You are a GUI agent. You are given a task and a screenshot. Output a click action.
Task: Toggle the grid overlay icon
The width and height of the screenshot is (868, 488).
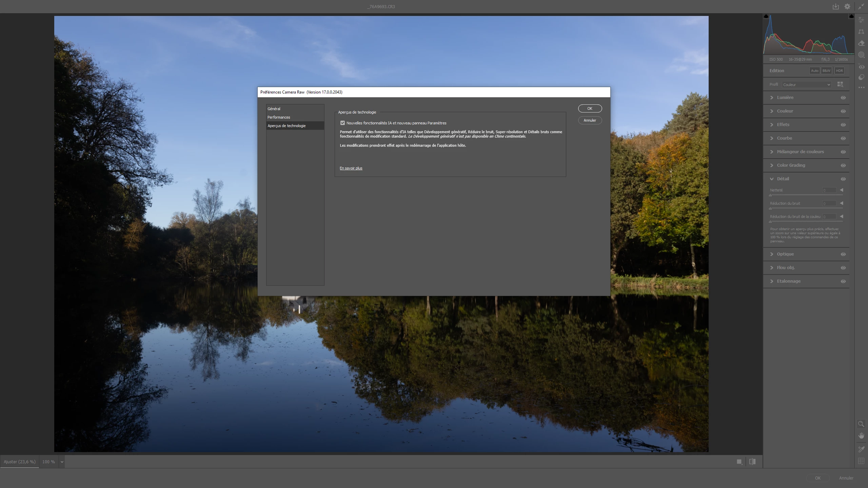861,461
